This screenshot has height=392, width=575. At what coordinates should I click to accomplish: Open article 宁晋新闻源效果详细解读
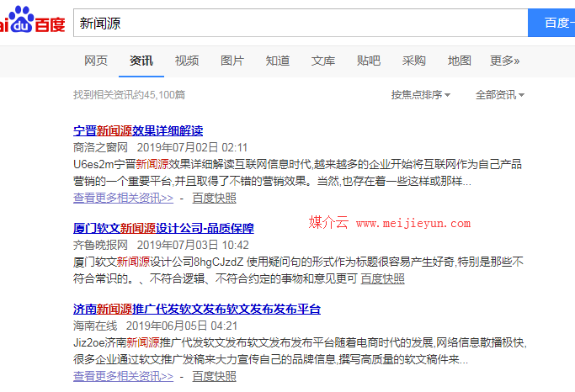138,130
